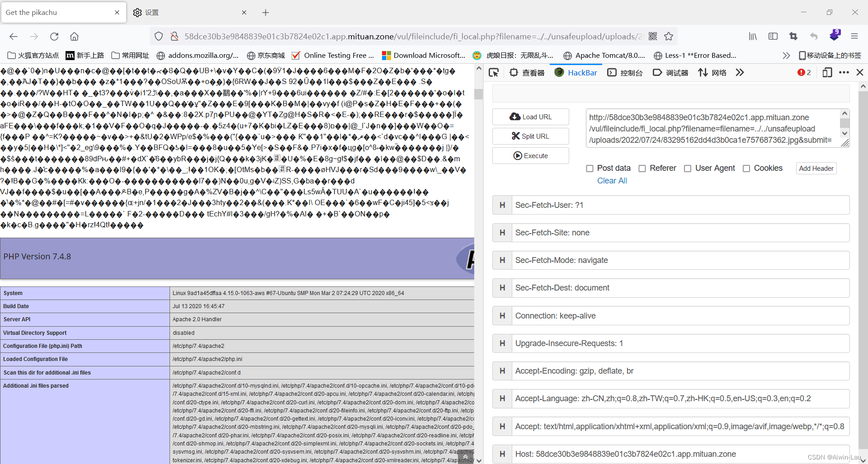Show QR code for this page
868x464 pixels.
click(653, 37)
